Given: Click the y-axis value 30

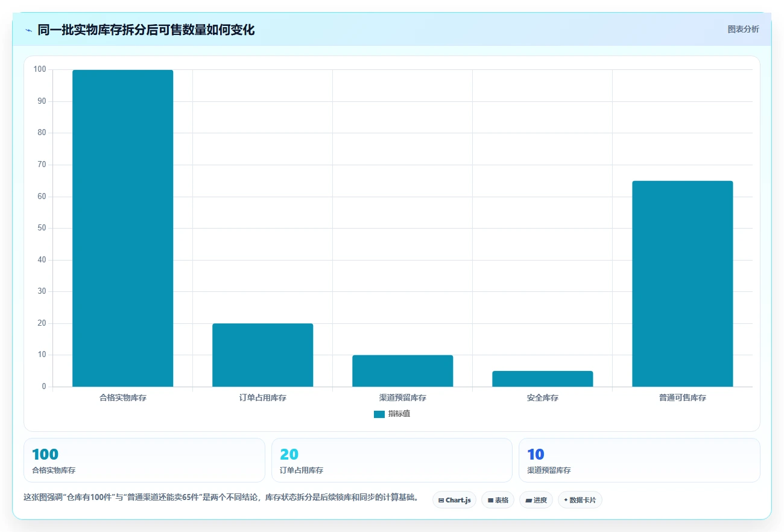Looking at the screenshot, I should coord(42,291).
